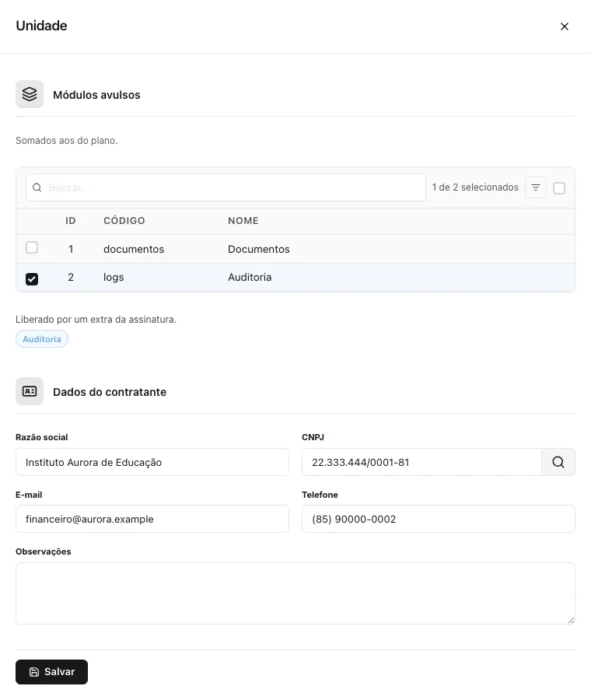Close the Unidade dialog
591x700 pixels.
[x=565, y=26]
